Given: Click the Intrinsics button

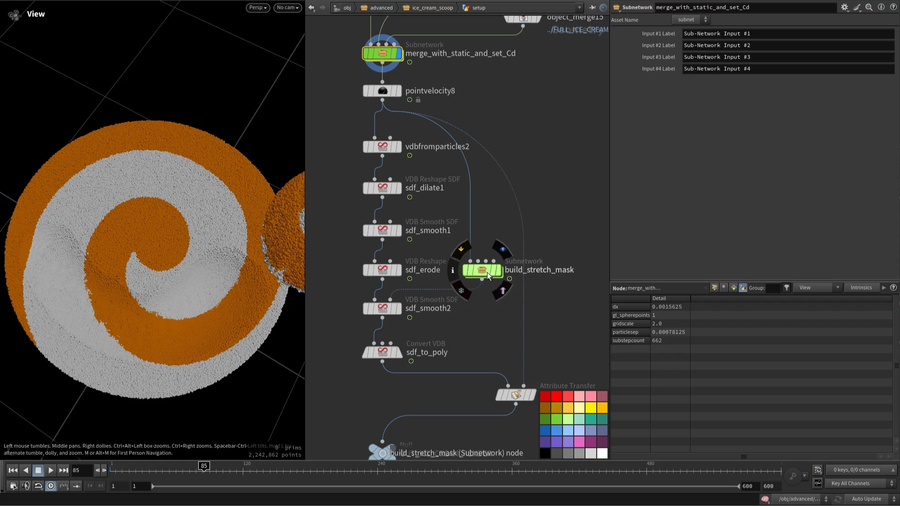Looking at the screenshot, I should (861, 288).
